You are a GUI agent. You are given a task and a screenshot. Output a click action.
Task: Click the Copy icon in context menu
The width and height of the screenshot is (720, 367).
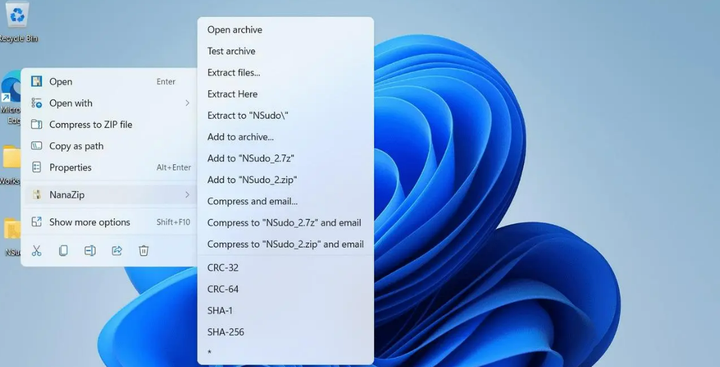point(63,250)
